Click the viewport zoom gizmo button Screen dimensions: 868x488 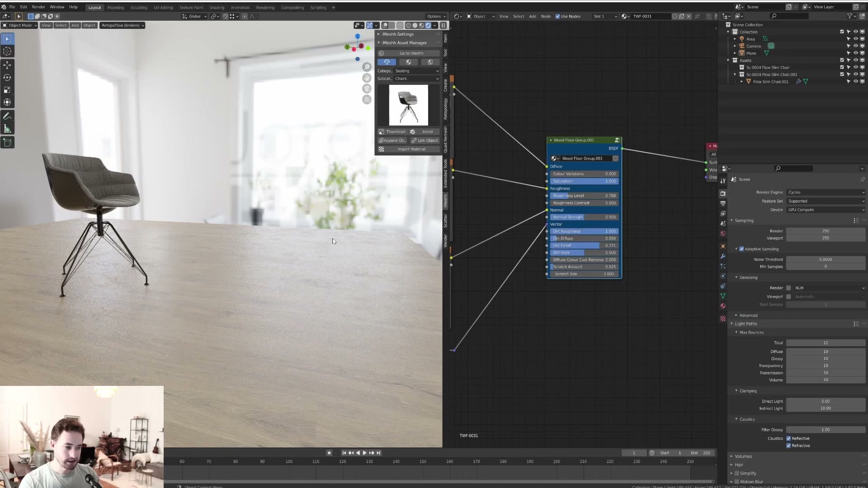click(x=367, y=67)
